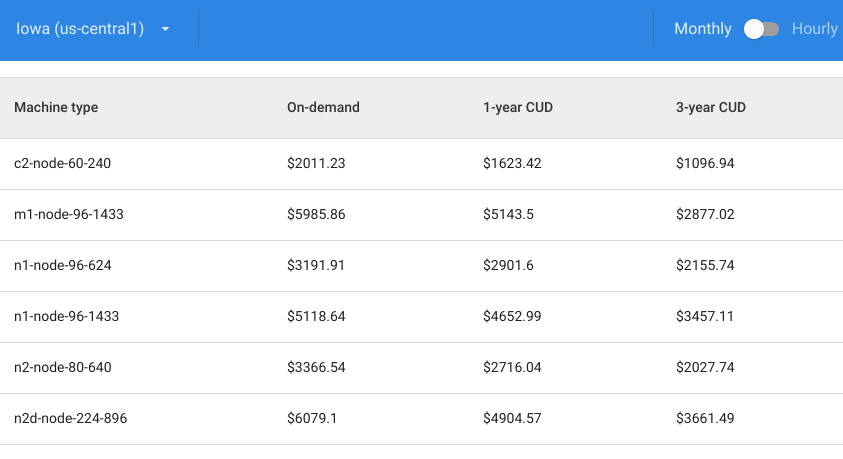Select the c2-node-60-240 machine type row
The width and height of the screenshot is (843, 459).
[x=62, y=163]
